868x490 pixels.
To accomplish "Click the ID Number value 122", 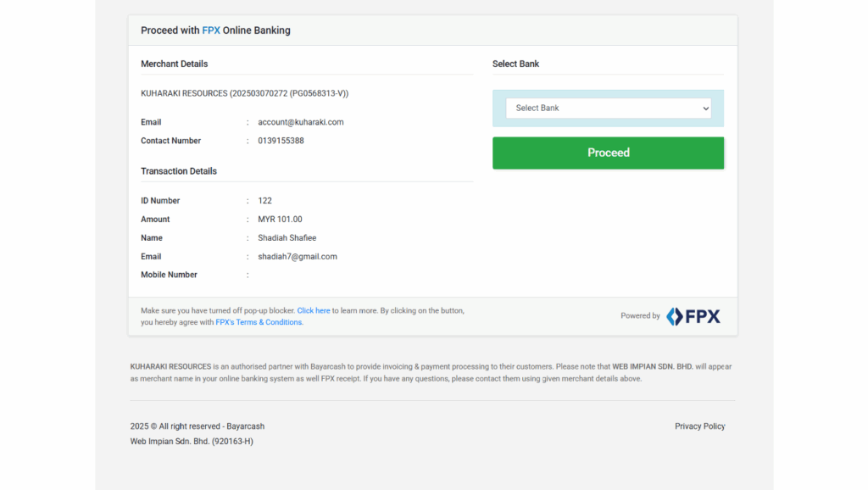I will pos(264,201).
